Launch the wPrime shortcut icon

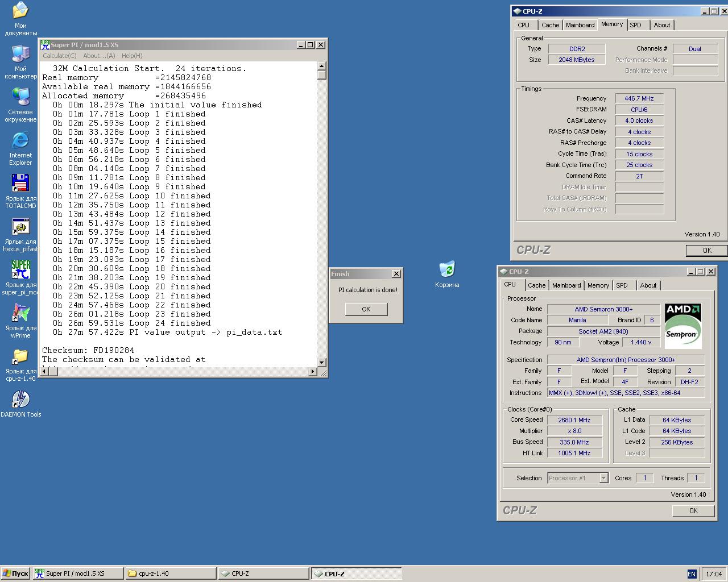pos(20,321)
